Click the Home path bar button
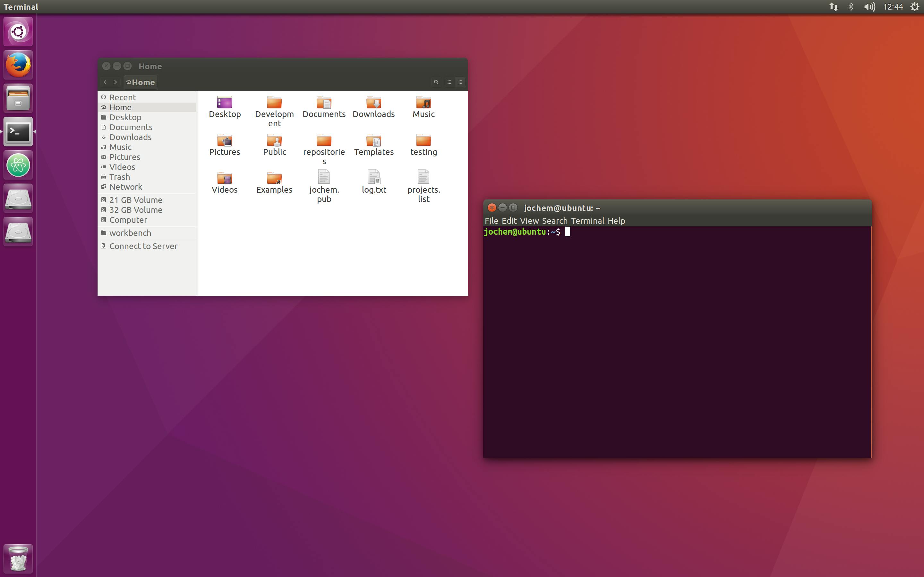Image resolution: width=924 pixels, height=577 pixels. point(141,82)
